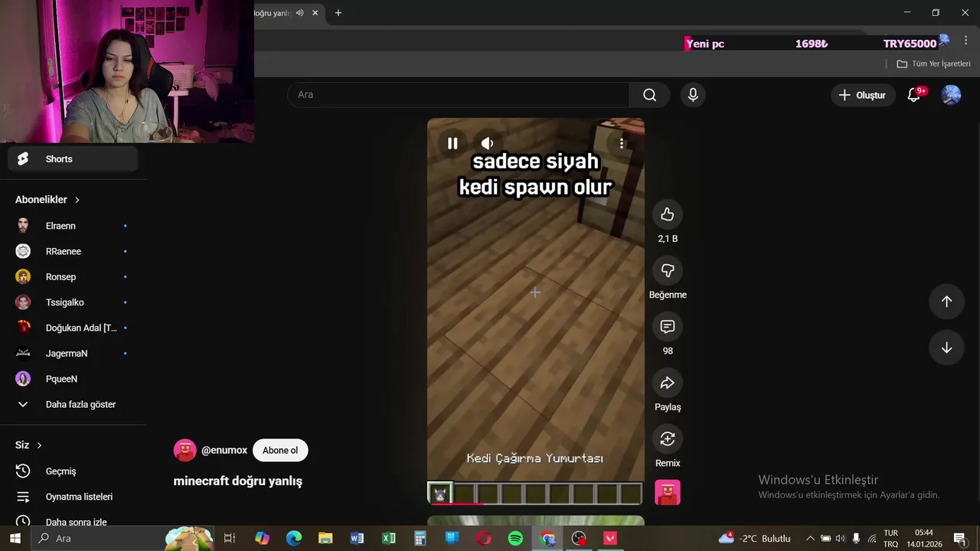Select Shorts in the sidebar
This screenshot has height=551, width=980.
73,159
